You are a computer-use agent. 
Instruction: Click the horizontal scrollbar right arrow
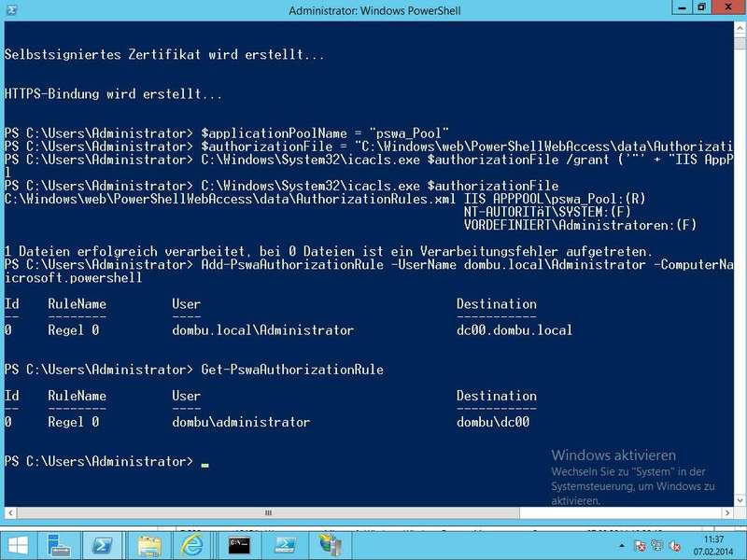coord(727,512)
